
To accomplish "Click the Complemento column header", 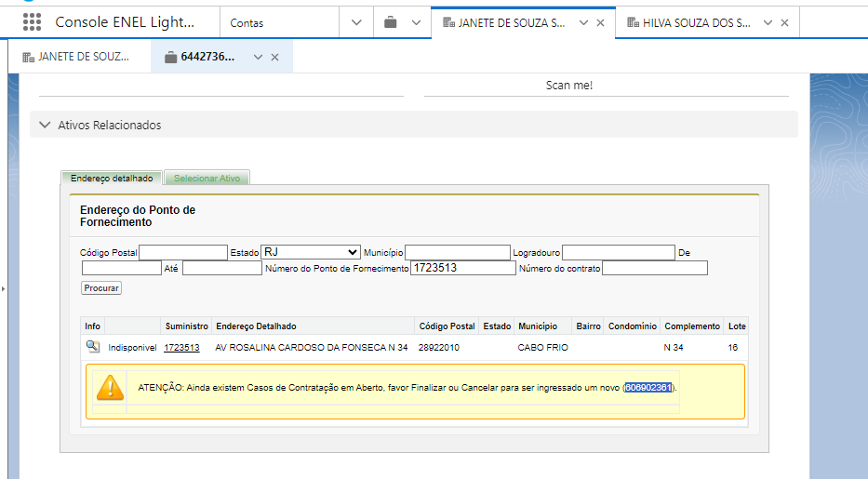I will pyautogui.click(x=692, y=326).
